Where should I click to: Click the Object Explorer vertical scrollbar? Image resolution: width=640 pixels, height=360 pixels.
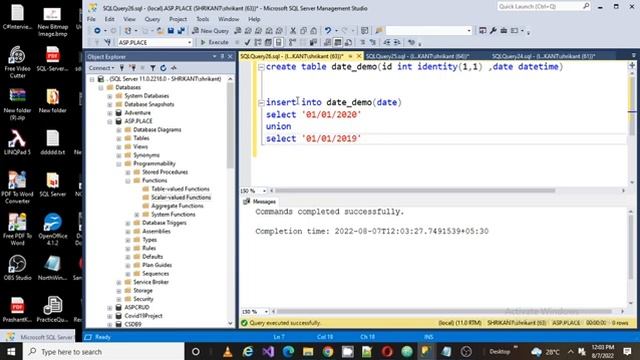coord(230,127)
